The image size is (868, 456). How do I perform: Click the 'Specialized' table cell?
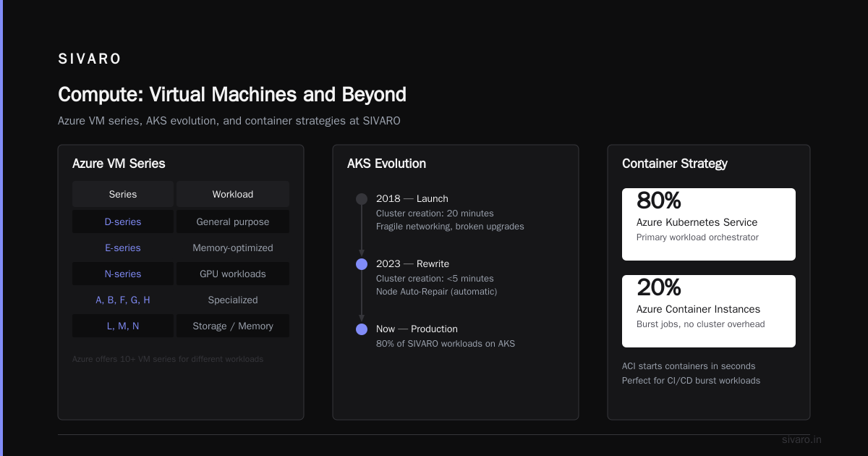[233, 300]
